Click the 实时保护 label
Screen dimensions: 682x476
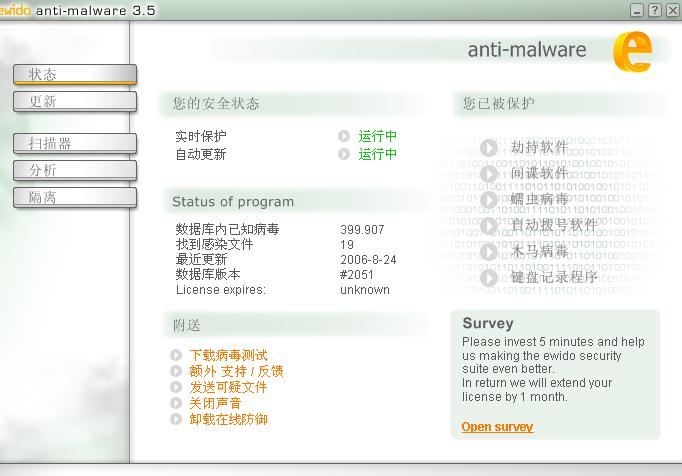coord(201,136)
